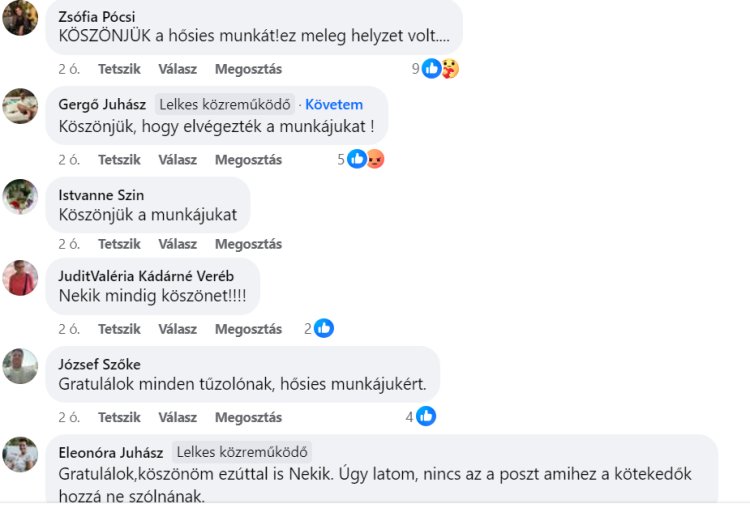Like JuditValéria's comment with Tetszik
The image size is (750, 508).
pyautogui.click(x=119, y=328)
